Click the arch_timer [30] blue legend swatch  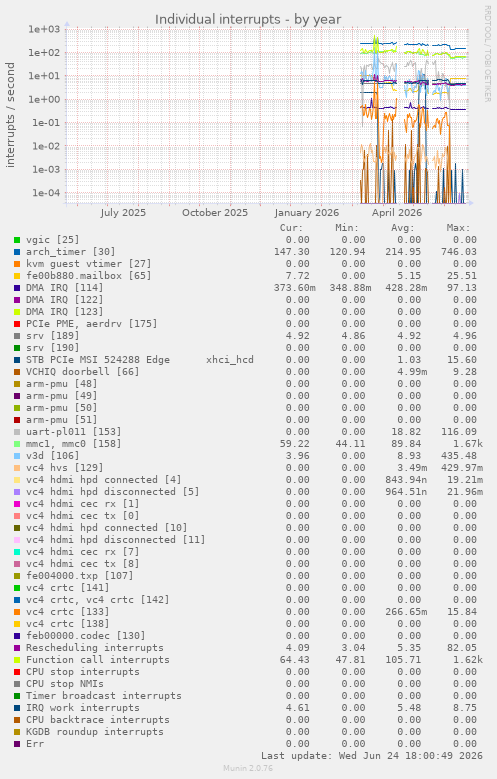17,252
